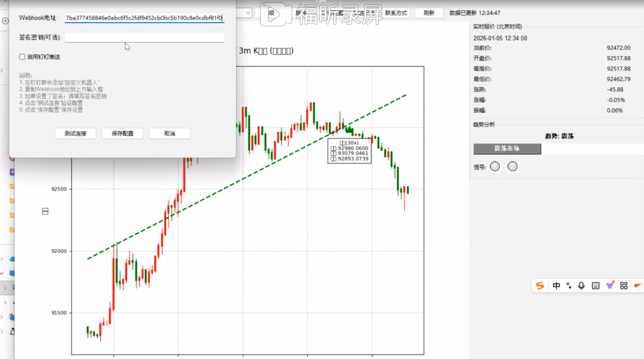
Task: Switch IME Chinese/English mode button
Action: pyautogui.click(x=556, y=286)
